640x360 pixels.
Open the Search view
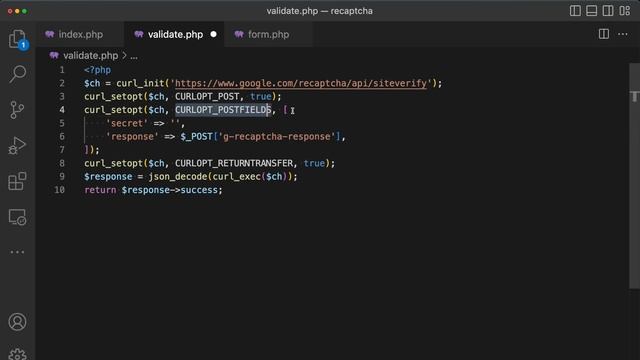coord(17,74)
